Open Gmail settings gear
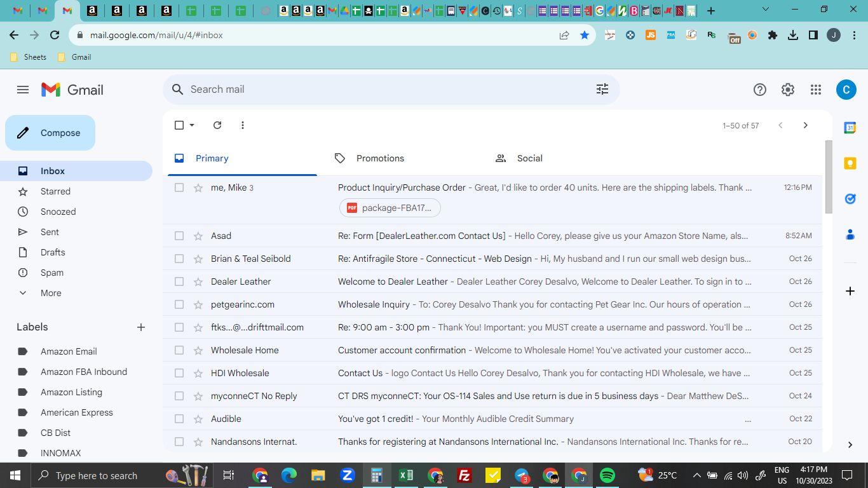Screen dimensions: 868x488 (x=788, y=90)
